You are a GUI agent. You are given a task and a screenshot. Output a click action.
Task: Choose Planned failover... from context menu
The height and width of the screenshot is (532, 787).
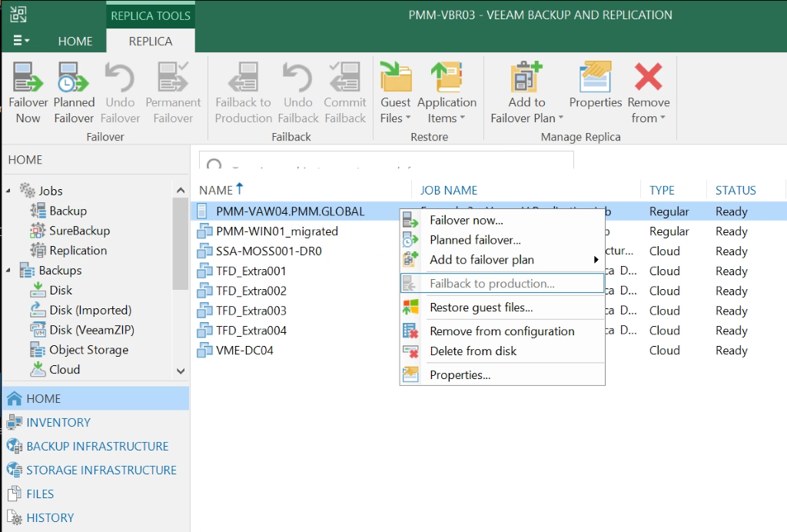[502, 240]
